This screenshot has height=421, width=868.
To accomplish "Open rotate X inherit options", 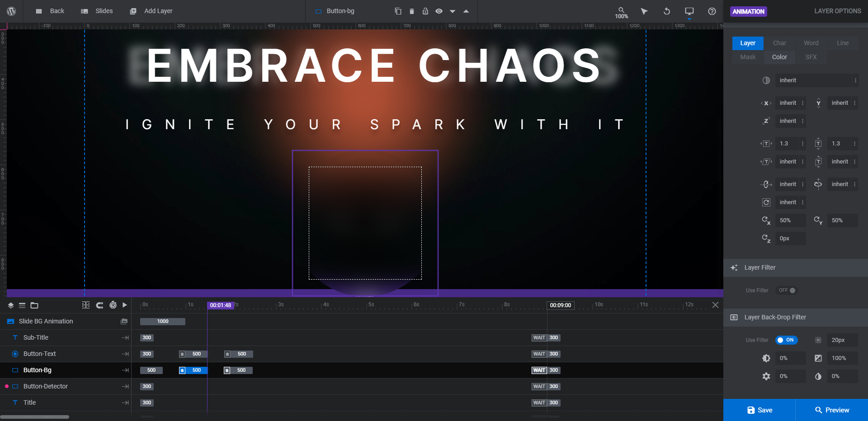I will pyautogui.click(x=803, y=184).
